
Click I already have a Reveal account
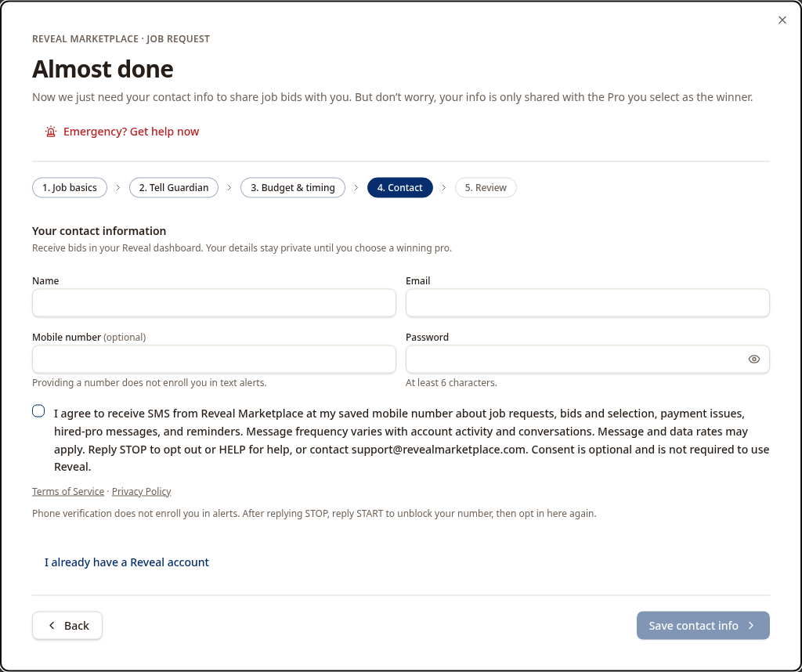coord(126,562)
